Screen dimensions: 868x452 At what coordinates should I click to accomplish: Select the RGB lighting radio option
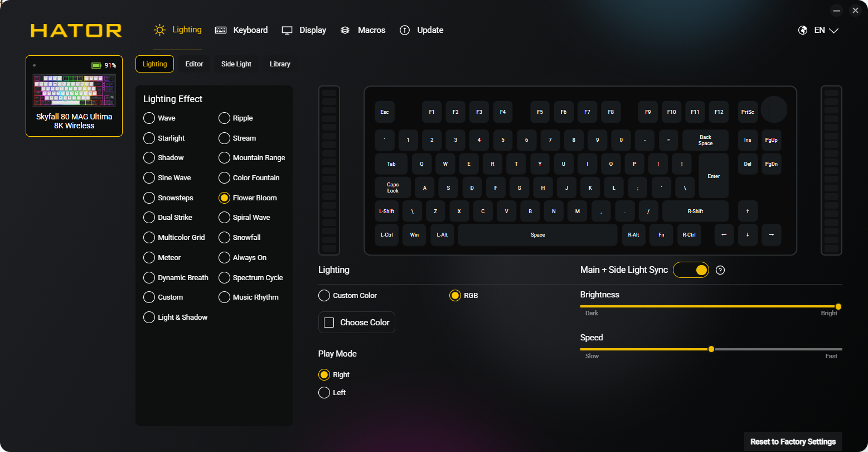point(464,295)
